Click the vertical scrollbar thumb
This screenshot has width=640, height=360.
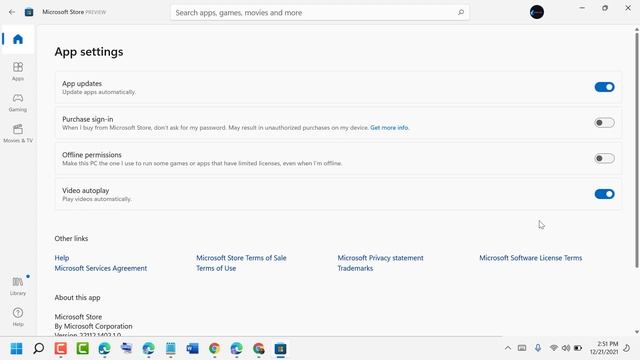click(x=637, y=150)
